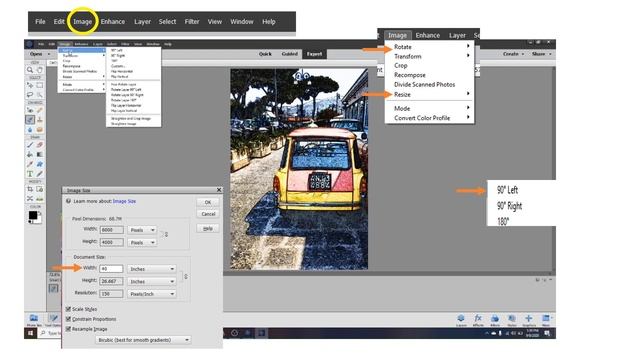Expand the Create dropdown
Viewport: 640px width, 360px height.
513,54
